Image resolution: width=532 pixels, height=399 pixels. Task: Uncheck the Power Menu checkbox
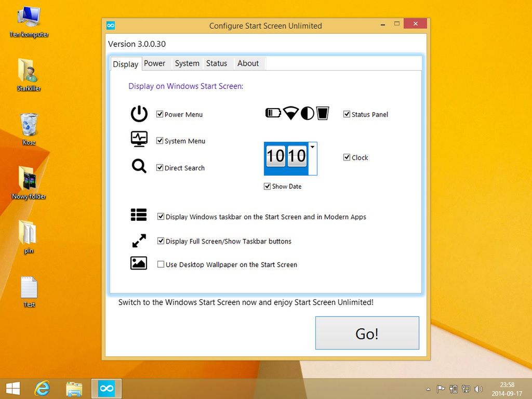pos(160,114)
